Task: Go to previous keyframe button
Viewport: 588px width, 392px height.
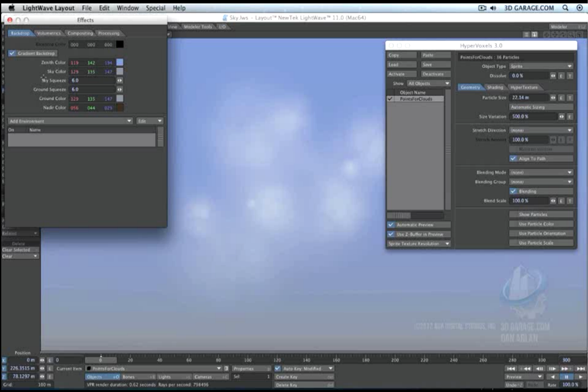Action: point(525,369)
